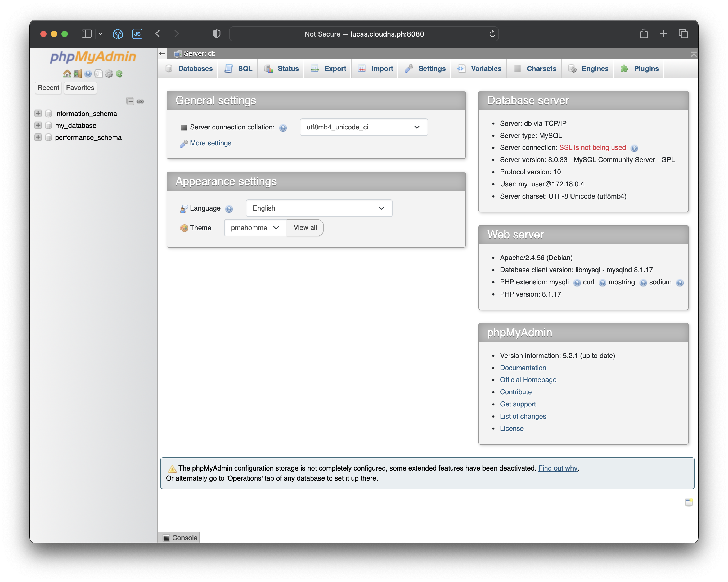
Task: Open the Get support link
Action: click(x=518, y=404)
